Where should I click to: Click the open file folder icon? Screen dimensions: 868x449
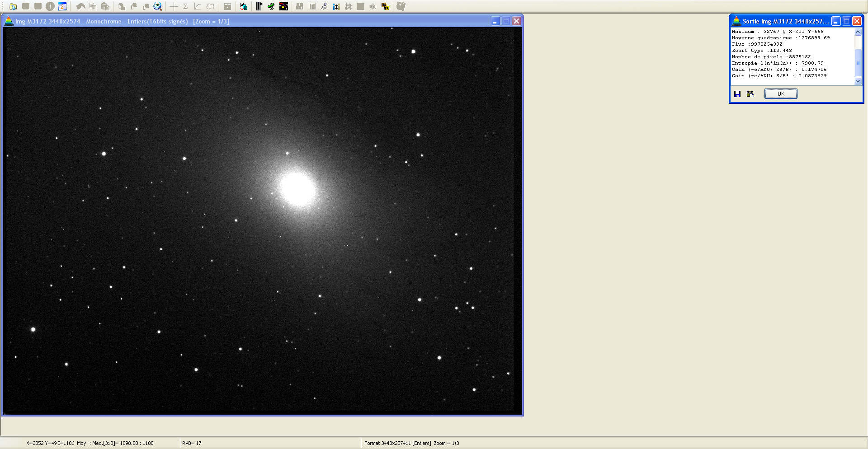[13, 6]
